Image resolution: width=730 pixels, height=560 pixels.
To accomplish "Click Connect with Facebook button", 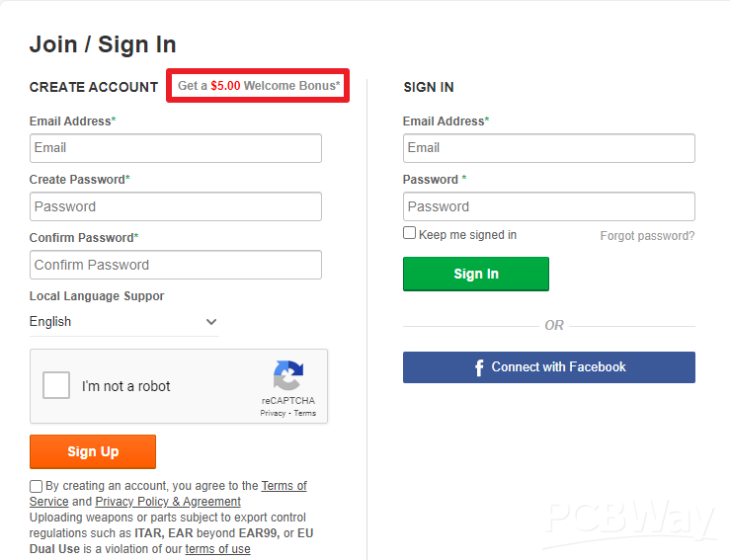I will [548, 367].
